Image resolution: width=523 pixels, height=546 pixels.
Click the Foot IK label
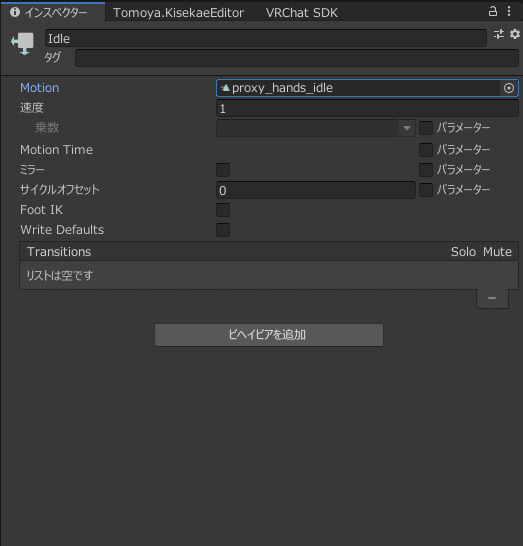[41, 210]
